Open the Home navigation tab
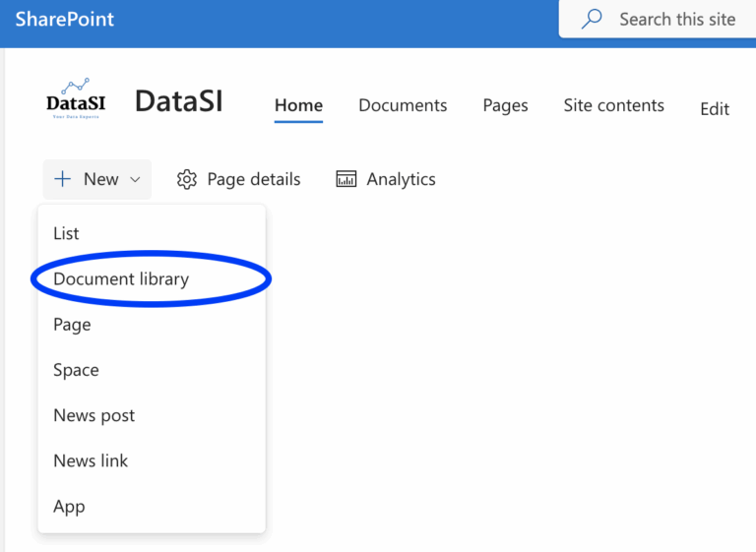 tap(298, 105)
